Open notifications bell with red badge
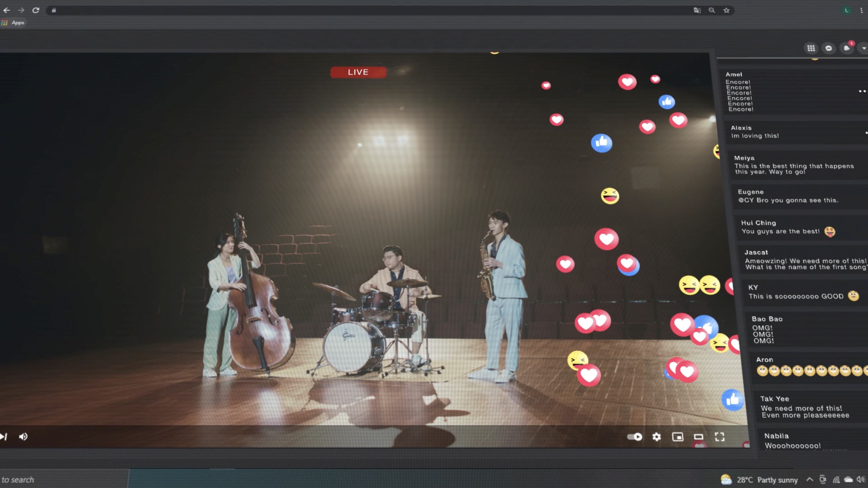The image size is (868, 488). pos(847,48)
